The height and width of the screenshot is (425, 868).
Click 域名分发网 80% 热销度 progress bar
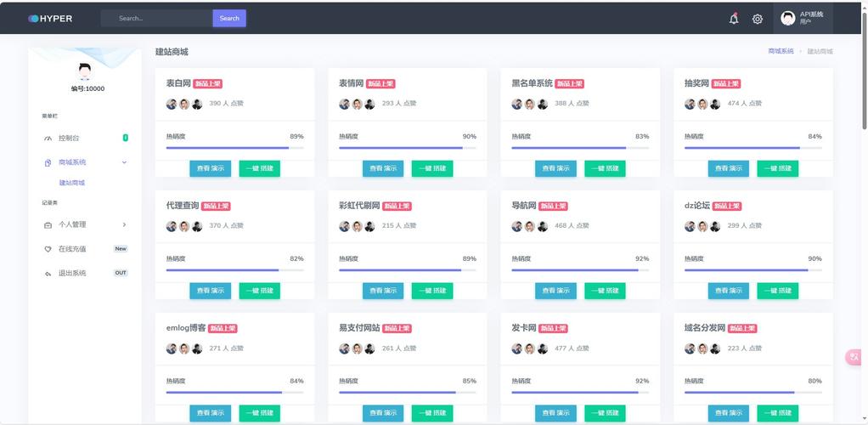752,393
